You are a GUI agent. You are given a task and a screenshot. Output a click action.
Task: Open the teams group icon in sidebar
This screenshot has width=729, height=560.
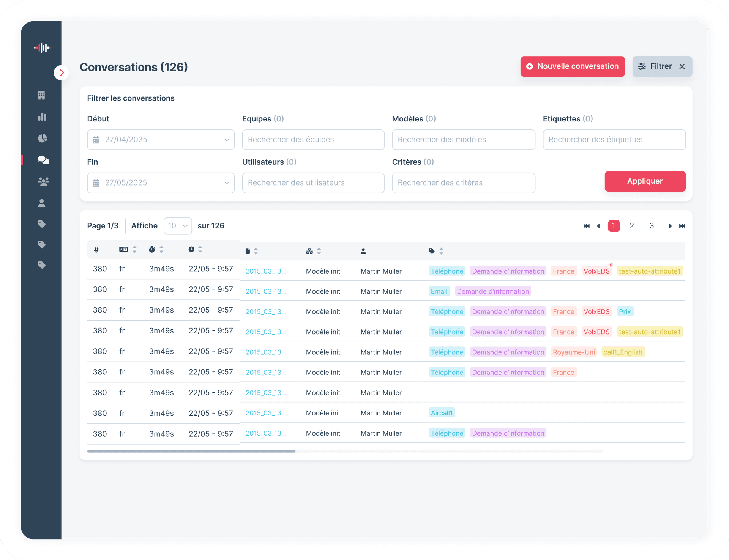click(43, 182)
